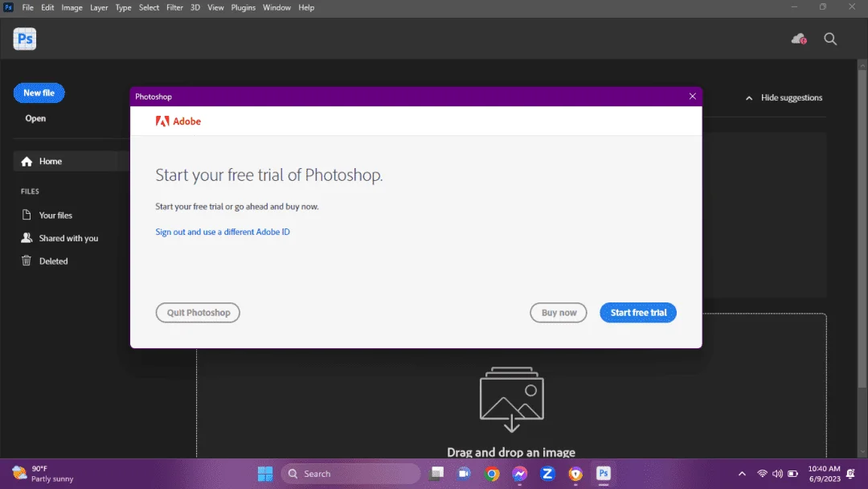
Task: Open the Windows Start menu
Action: pos(265,474)
